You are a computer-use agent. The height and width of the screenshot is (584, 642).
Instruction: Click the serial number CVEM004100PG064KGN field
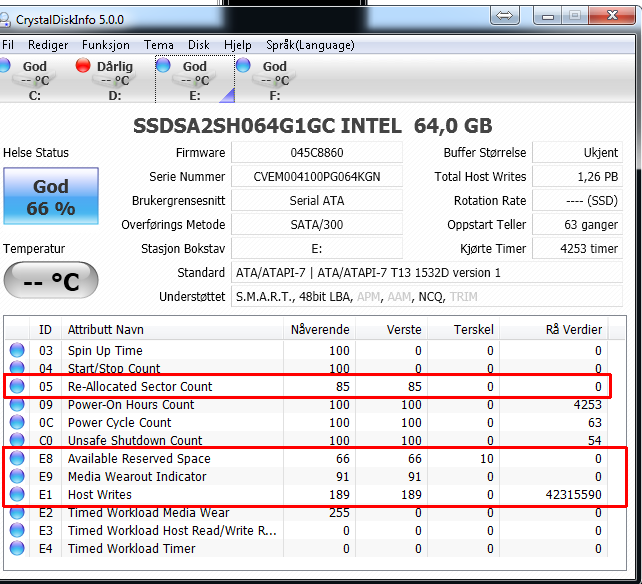tap(317, 177)
